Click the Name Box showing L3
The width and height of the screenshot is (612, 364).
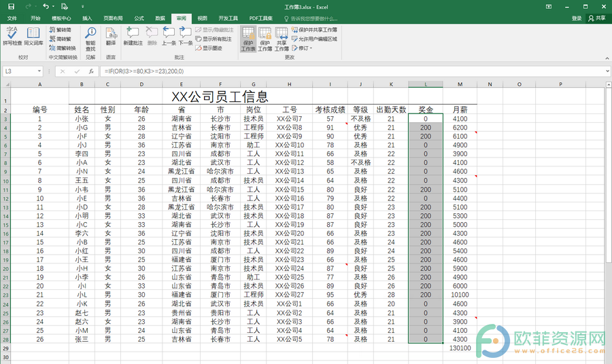coord(20,71)
